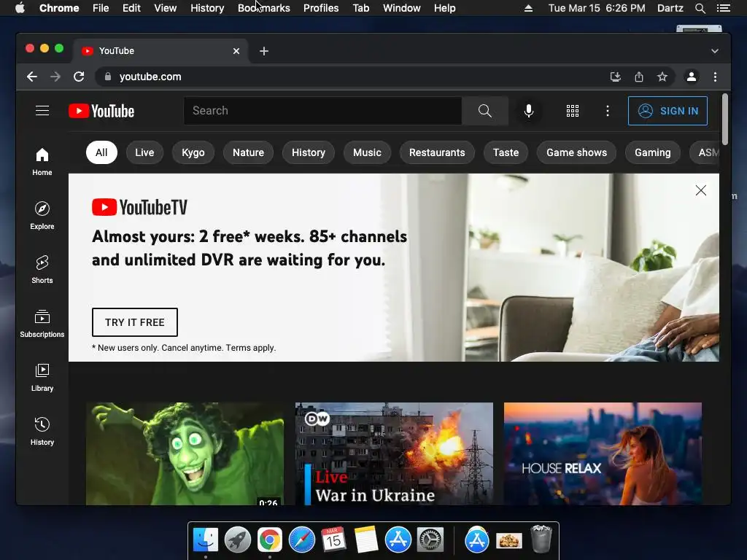Open the House Relax video thumbnail

click(x=603, y=454)
